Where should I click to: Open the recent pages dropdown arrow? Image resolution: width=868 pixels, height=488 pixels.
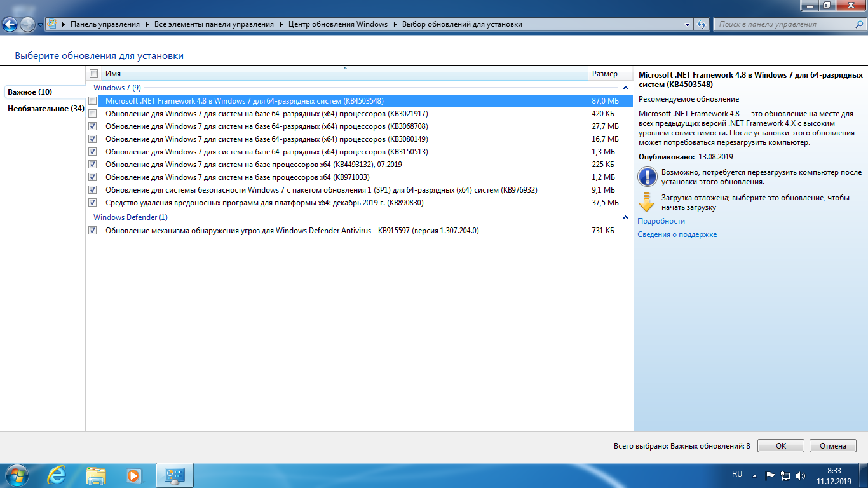coord(40,25)
